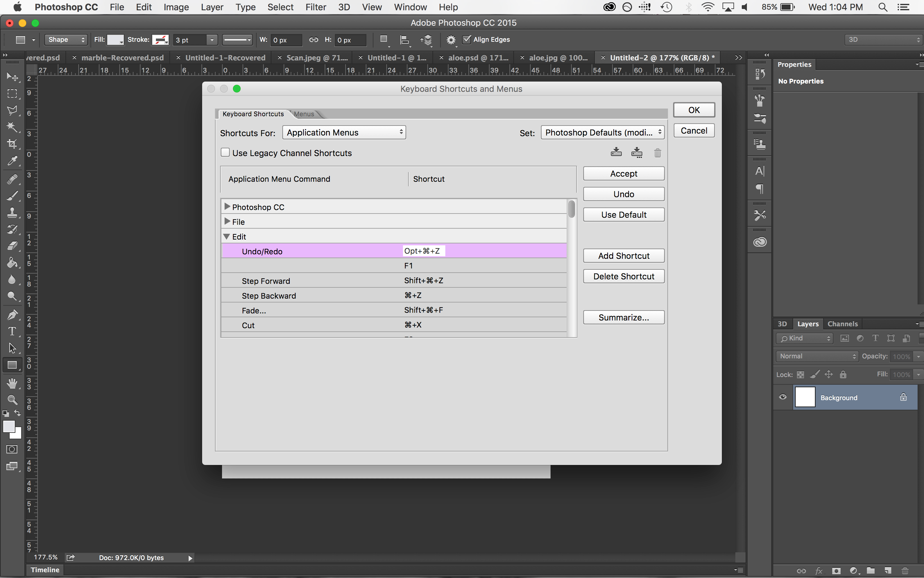Select the Zoom tool
This screenshot has height=578, width=924.
[x=12, y=400]
